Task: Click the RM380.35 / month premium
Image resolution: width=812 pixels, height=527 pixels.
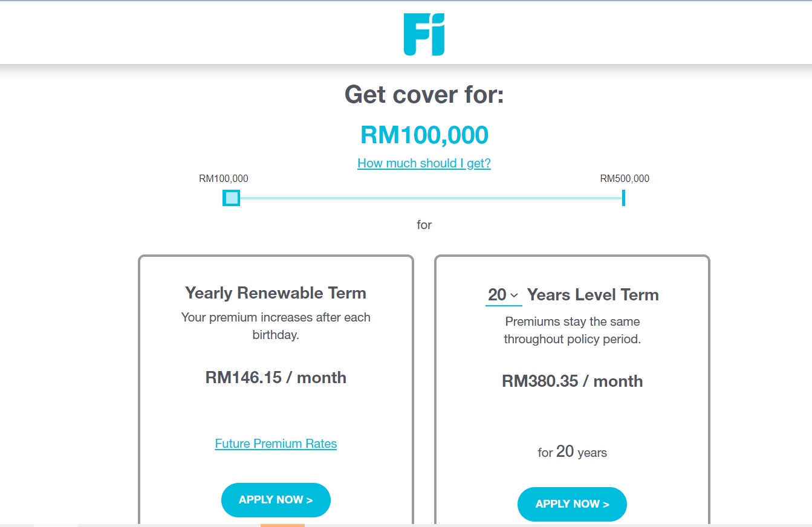Action: [x=572, y=381]
